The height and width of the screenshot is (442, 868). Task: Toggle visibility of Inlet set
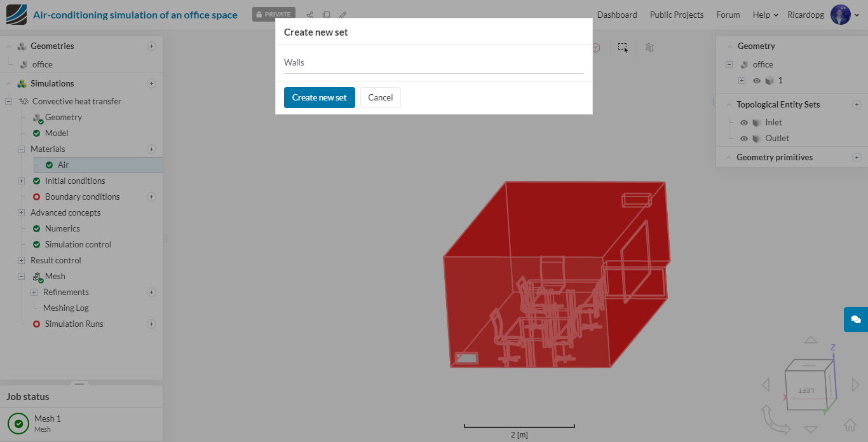point(744,123)
